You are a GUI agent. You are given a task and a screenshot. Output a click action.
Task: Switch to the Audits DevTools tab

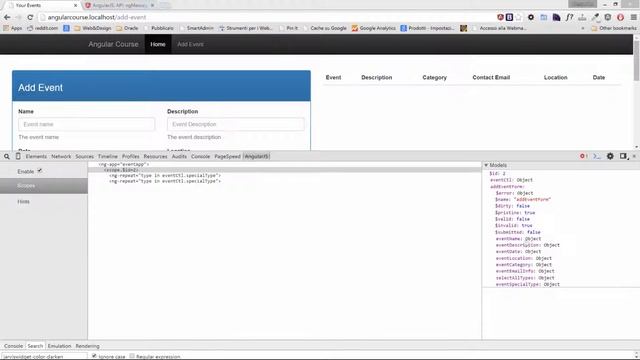179,156
